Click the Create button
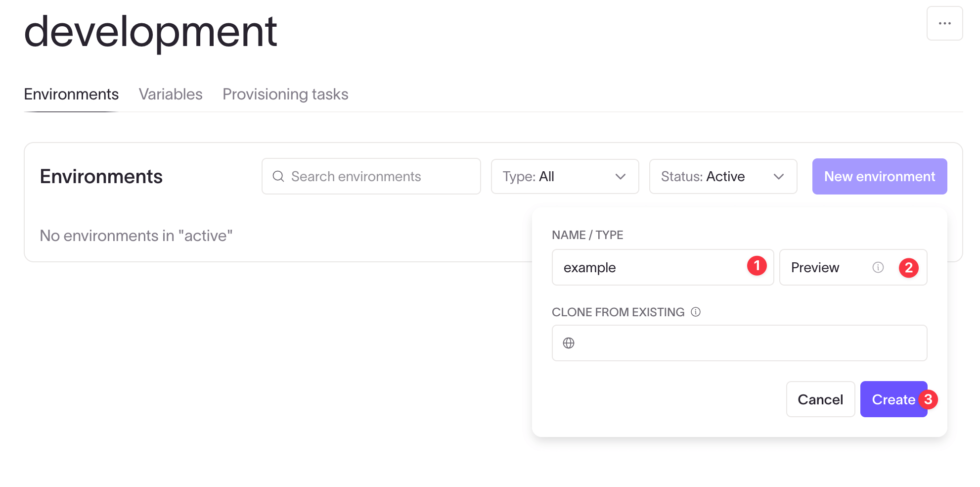The image size is (980, 487). click(893, 399)
